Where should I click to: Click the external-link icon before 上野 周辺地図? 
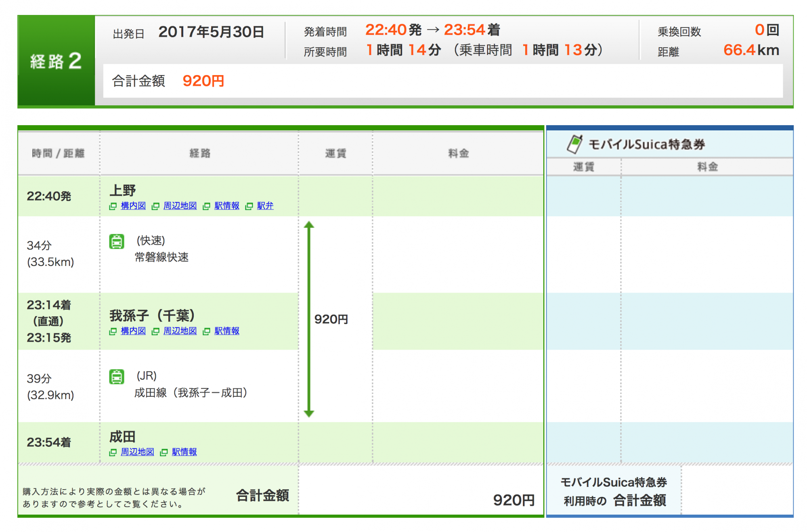[156, 206]
